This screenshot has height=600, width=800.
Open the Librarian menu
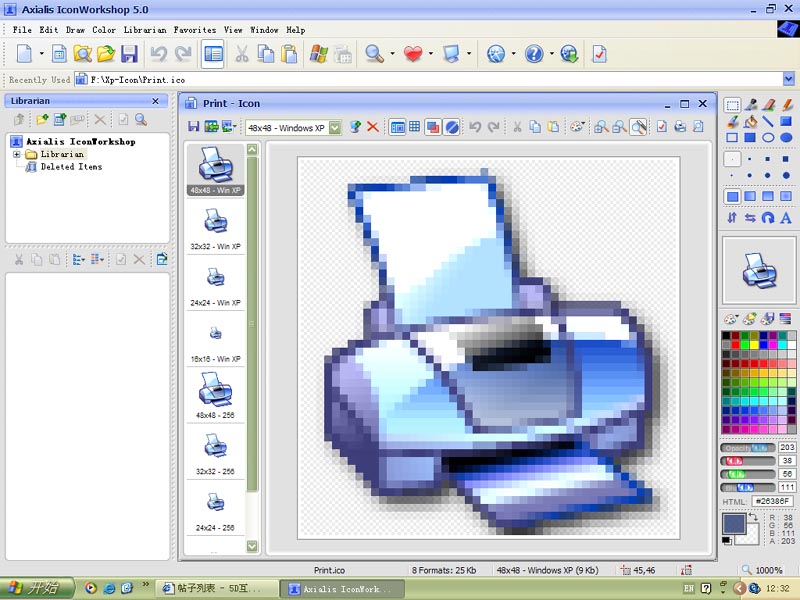click(145, 30)
